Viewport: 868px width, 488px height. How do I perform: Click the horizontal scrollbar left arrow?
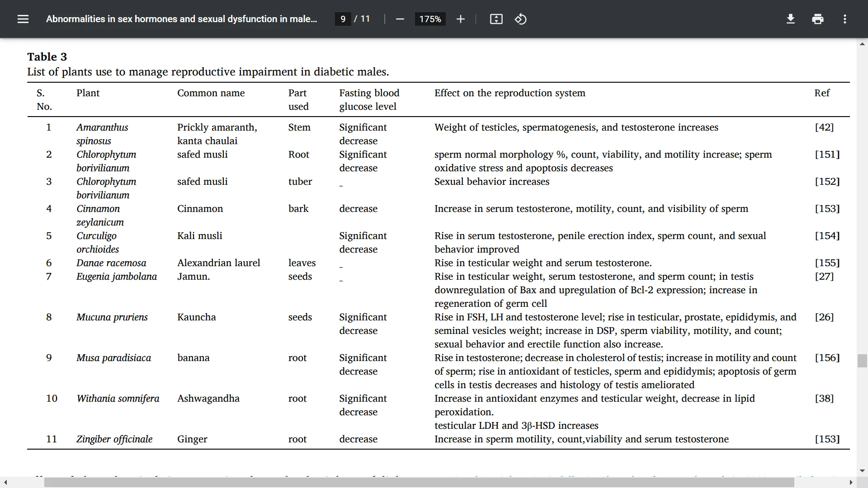(x=5, y=483)
